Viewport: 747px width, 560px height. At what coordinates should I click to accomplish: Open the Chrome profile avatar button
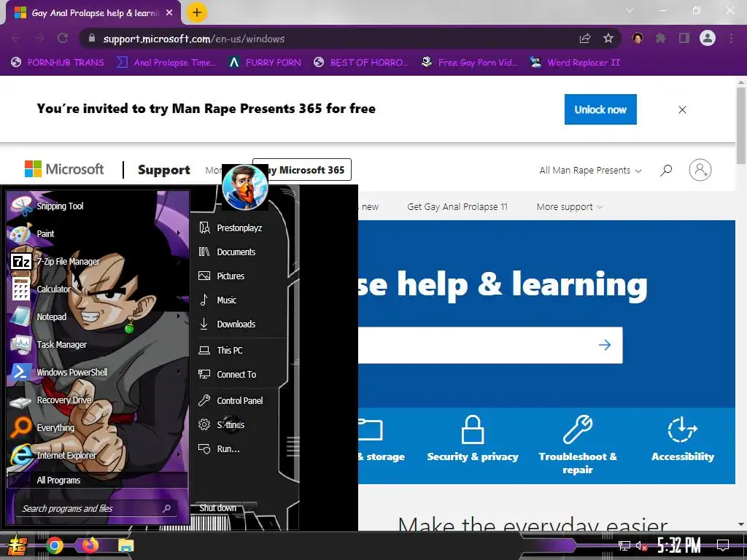(x=708, y=38)
